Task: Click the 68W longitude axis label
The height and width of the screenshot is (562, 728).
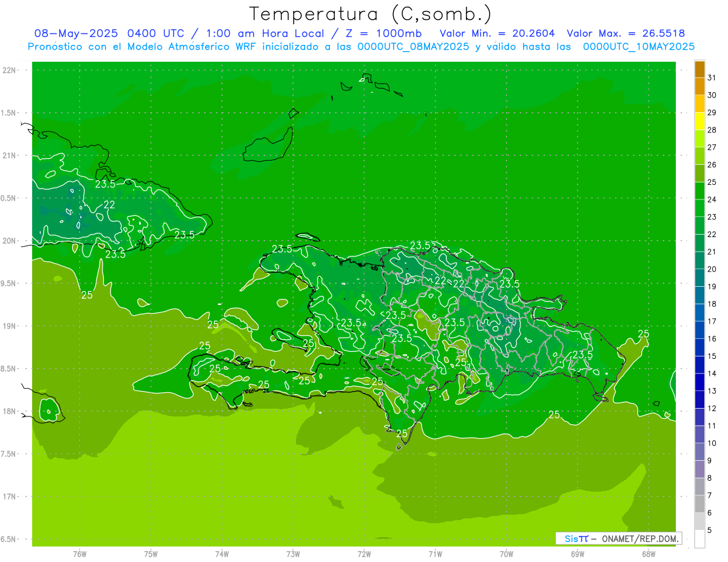Action: (649, 554)
